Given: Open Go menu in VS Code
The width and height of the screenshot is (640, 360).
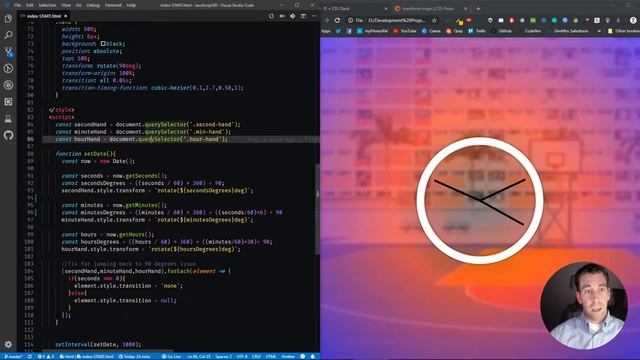Looking at the screenshot, I should 79,5.
